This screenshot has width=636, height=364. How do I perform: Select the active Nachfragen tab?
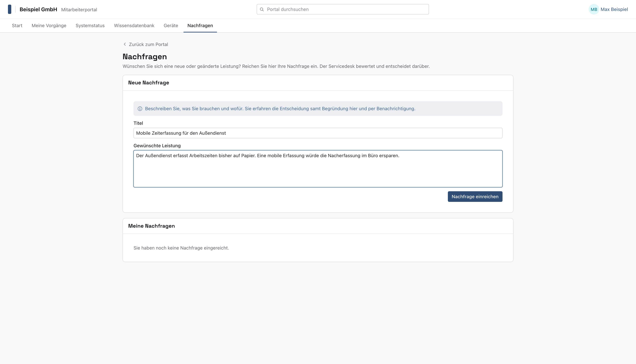coord(200,25)
